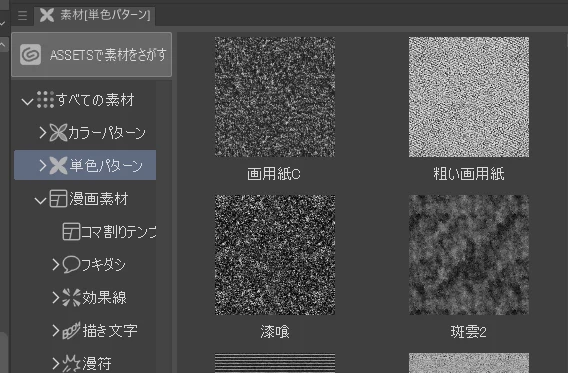
Task: Select the 単色パターン category row
Action: pyautogui.click(x=85, y=165)
